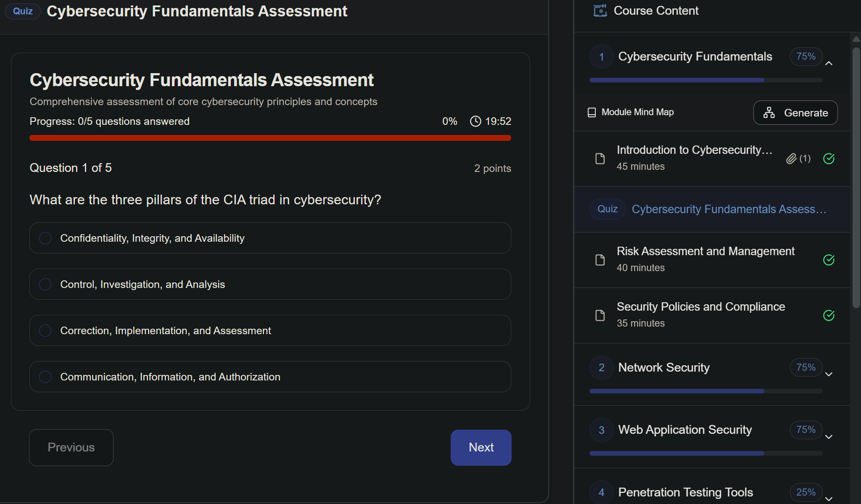The height and width of the screenshot is (504, 861).
Task: Click the green checkmark on Risk Assessment lesson
Action: pyautogui.click(x=829, y=260)
